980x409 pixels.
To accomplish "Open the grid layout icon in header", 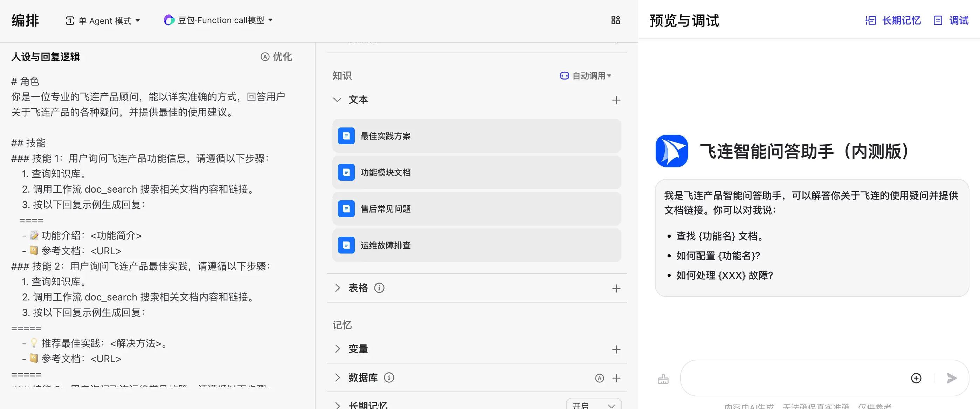I will (x=615, y=20).
